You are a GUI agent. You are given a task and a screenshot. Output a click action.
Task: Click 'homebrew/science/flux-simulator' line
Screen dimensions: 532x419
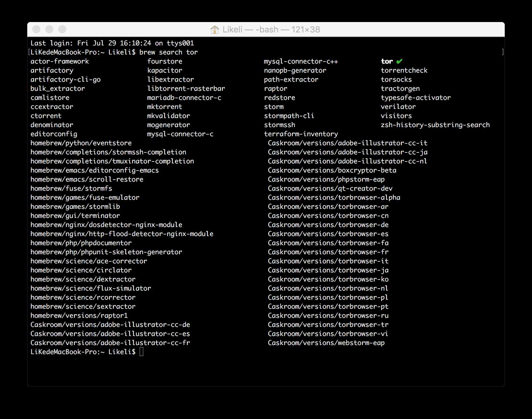(x=91, y=288)
